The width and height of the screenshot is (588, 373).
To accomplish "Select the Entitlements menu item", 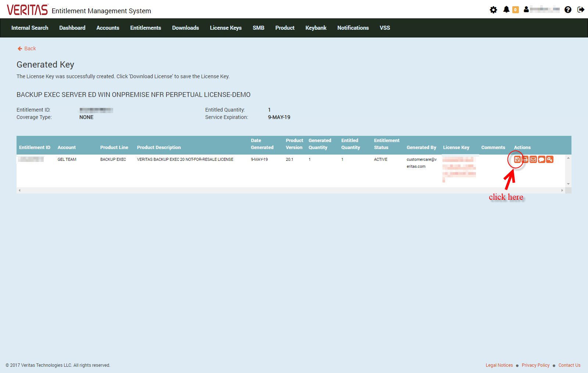I will (x=146, y=28).
